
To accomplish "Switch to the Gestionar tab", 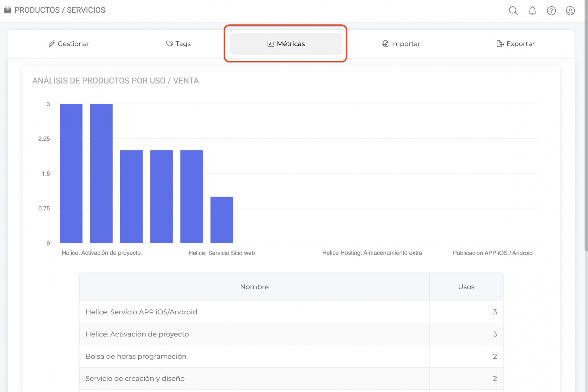I will coord(69,44).
